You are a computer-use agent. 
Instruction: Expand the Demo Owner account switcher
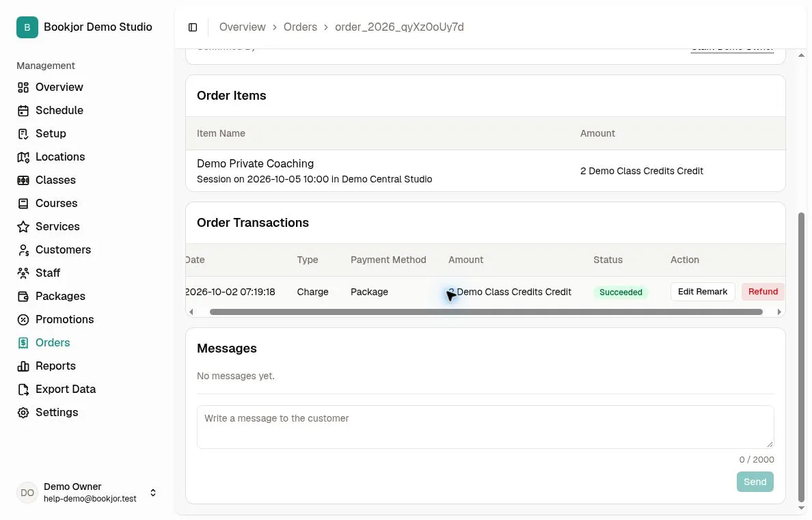coord(153,493)
